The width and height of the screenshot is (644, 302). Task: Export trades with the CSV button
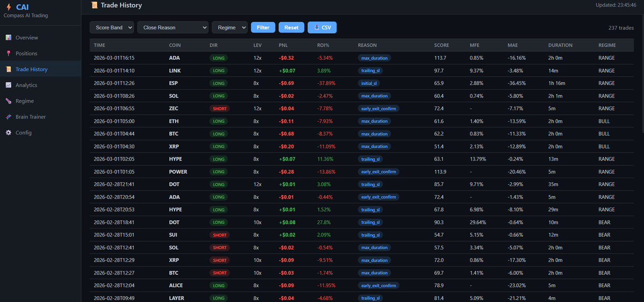click(322, 27)
